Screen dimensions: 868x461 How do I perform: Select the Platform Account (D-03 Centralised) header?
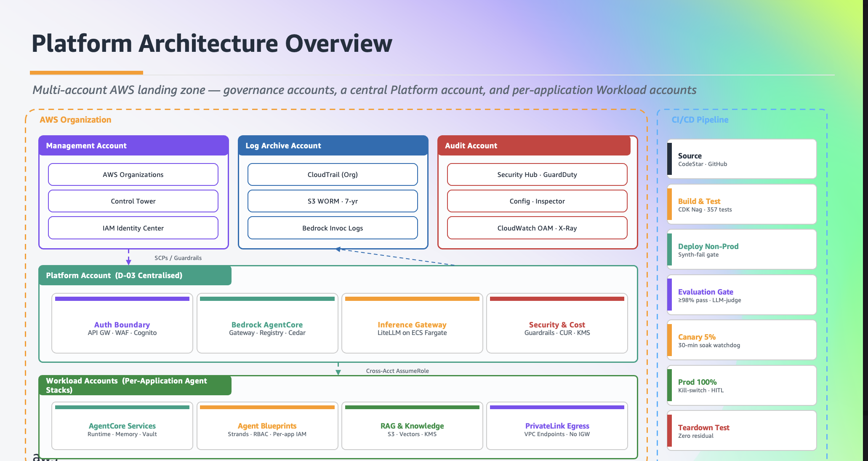point(135,275)
